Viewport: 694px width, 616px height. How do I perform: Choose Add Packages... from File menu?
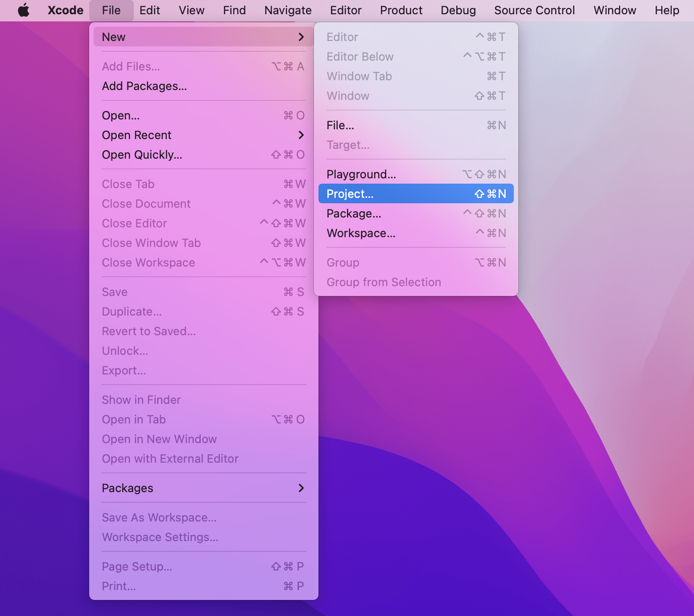pyautogui.click(x=204, y=86)
